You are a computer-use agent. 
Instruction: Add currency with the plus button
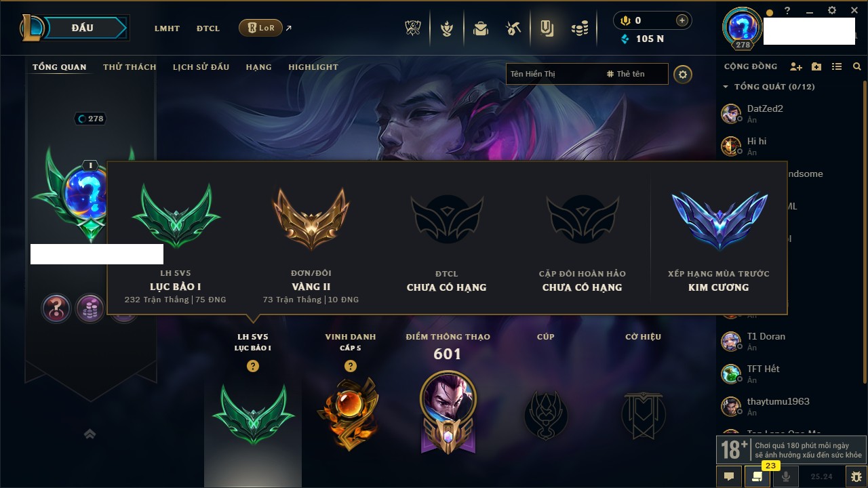click(682, 20)
